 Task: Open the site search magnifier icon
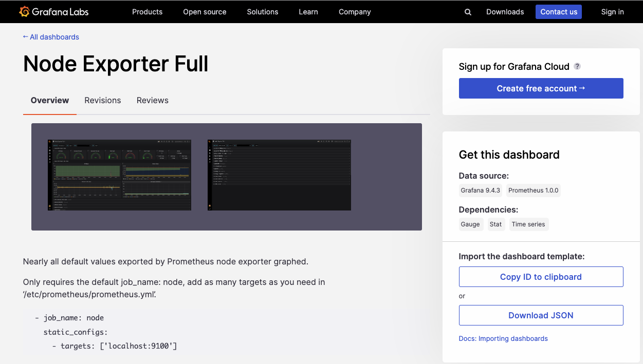pyautogui.click(x=468, y=12)
